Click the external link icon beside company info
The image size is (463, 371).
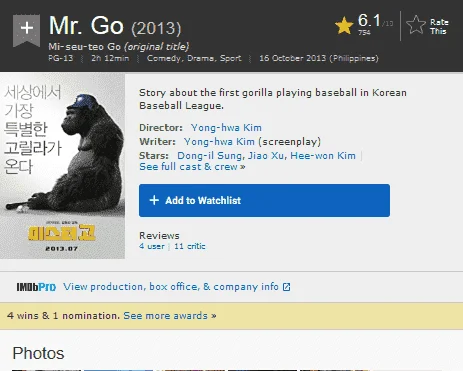pos(286,287)
